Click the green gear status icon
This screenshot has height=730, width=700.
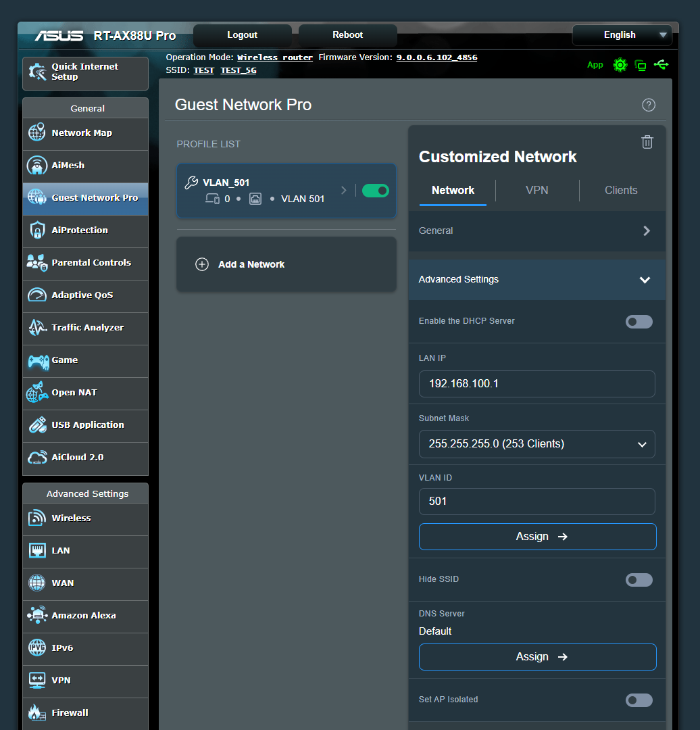pyautogui.click(x=620, y=65)
